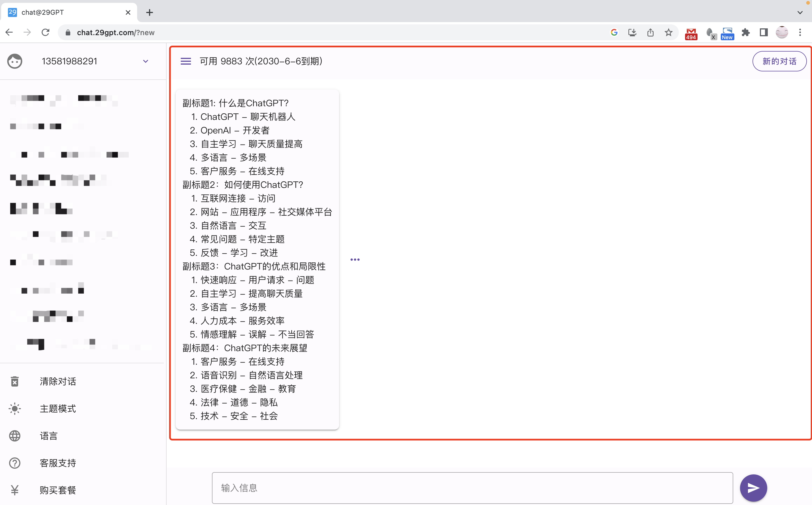Start a new chat with 新的对话
812x505 pixels.
tap(779, 61)
